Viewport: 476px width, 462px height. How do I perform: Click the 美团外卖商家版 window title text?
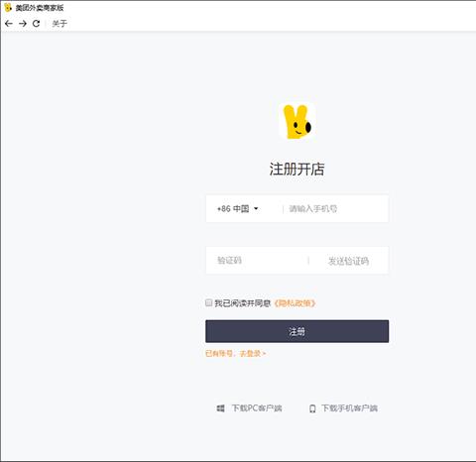[x=40, y=8]
